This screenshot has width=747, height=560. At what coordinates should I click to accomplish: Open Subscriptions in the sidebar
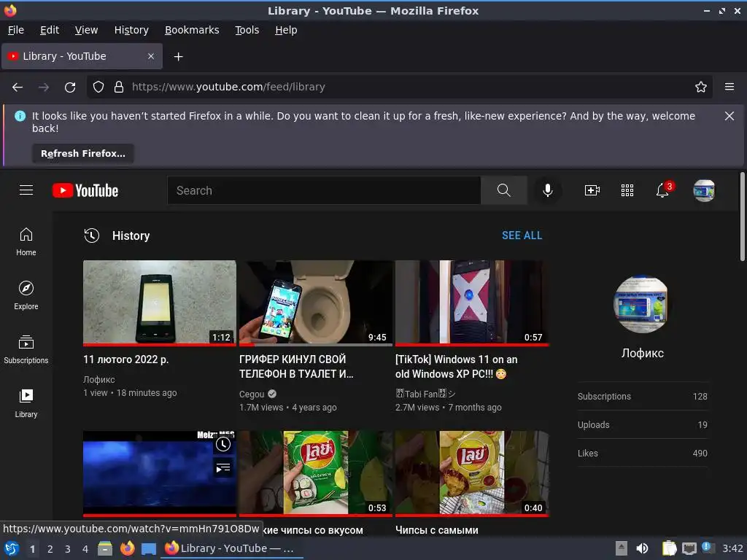coord(26,349)
